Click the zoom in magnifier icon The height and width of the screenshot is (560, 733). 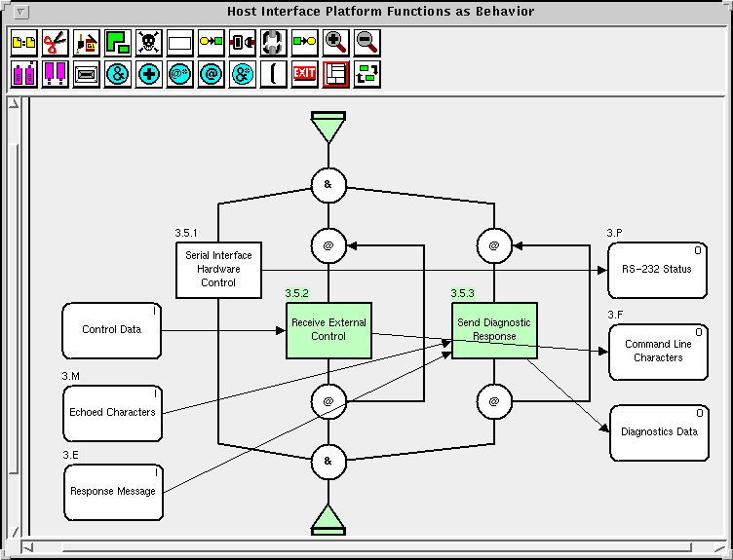pyautogui.click(x=336, y=43)
